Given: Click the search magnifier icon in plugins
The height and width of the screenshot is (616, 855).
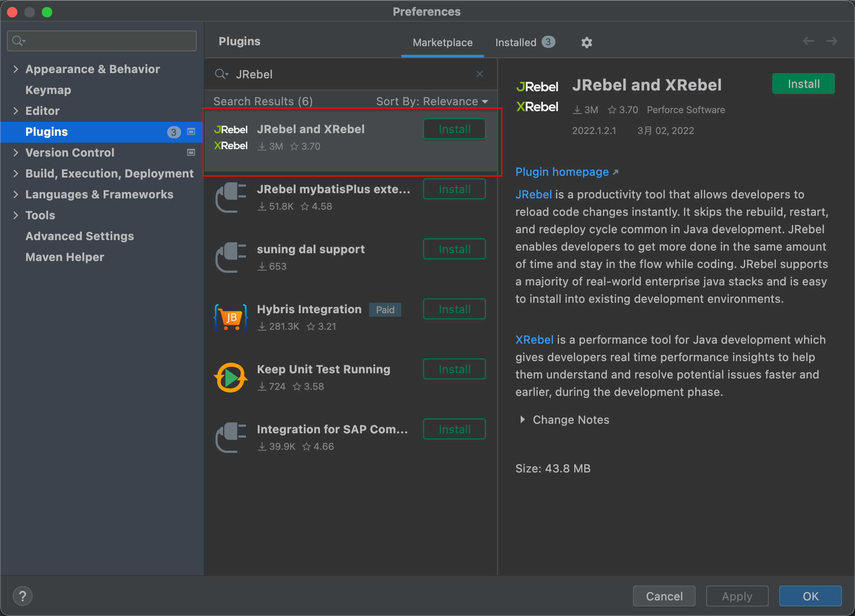Looking at the screenshot, I should [221, 74].
